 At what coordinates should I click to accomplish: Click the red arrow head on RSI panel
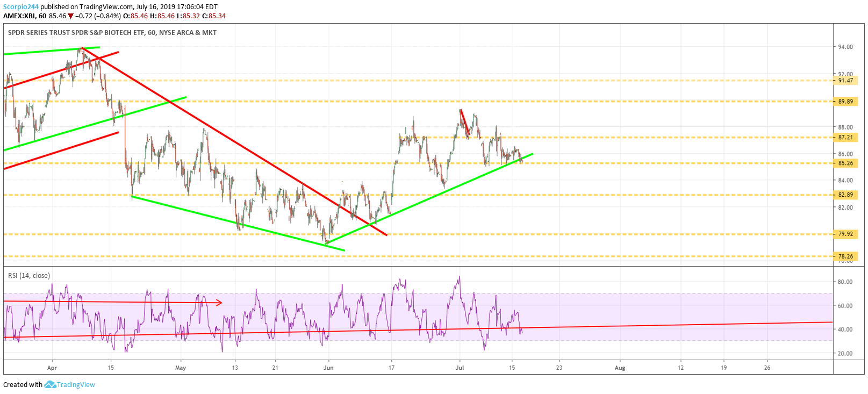[x=219, y=303]
